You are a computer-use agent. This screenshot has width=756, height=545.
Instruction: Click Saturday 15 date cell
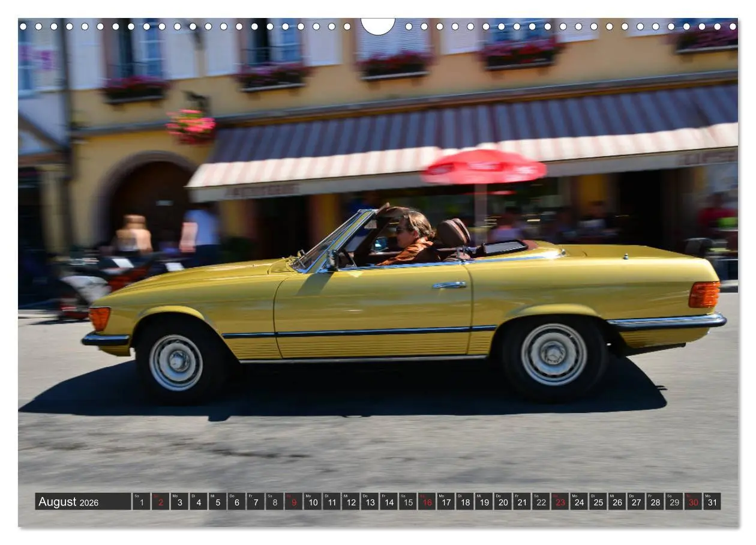tap(407, 502)
